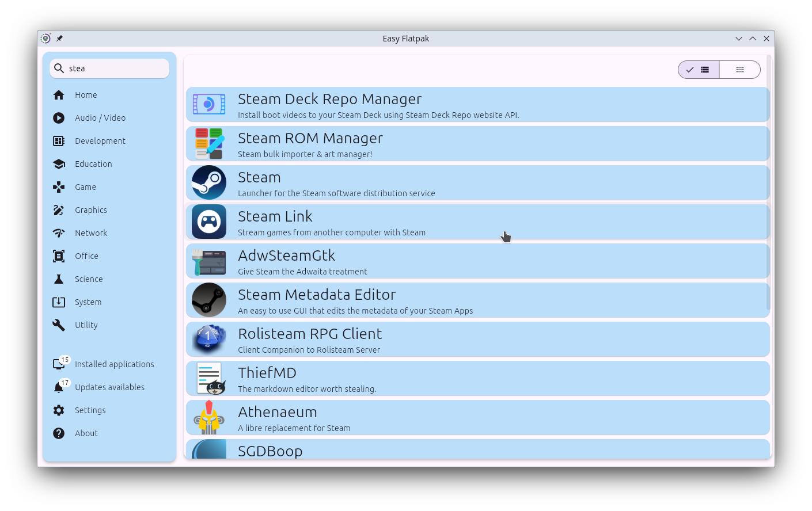Click the Athenaeum helmet icon
This screenshot has height=511, width=812.
(209, 417)
